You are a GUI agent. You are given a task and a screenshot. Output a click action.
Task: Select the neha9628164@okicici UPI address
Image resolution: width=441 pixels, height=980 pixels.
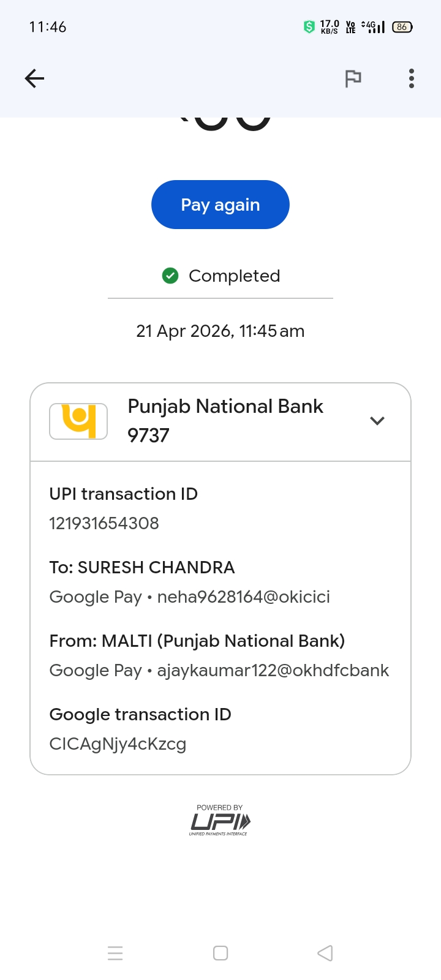pos(243,597)
